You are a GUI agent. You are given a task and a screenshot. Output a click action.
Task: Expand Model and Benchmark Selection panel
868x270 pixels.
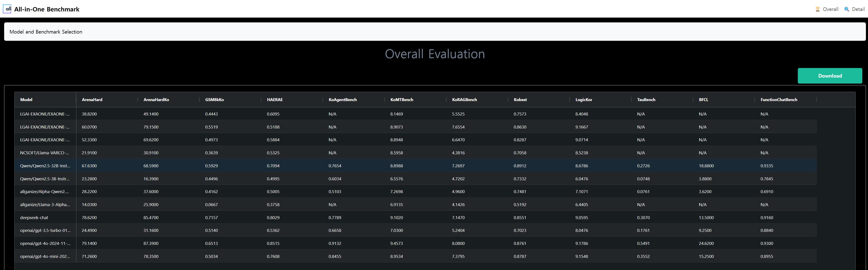46,32
